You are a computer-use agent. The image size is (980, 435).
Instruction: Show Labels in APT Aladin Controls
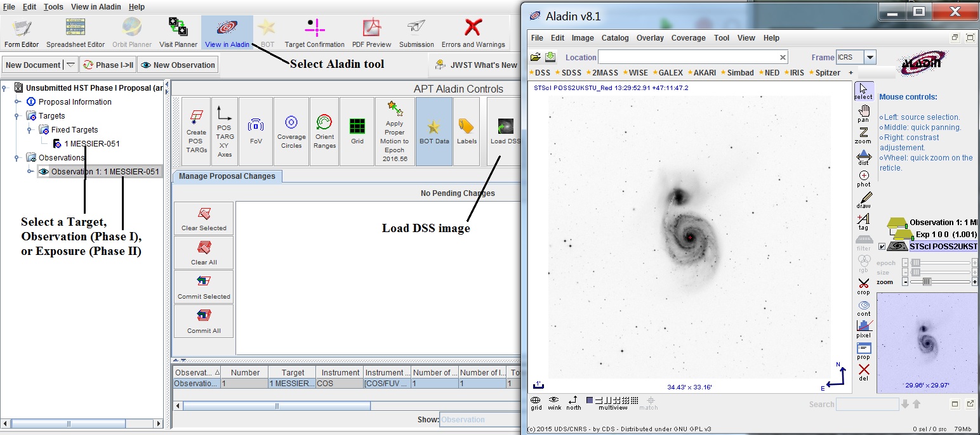coord(467,131)
